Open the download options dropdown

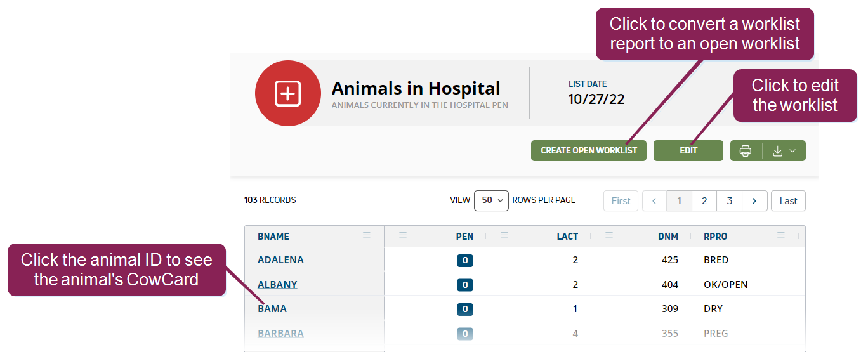pyautogui.click(x=784, y=151)
